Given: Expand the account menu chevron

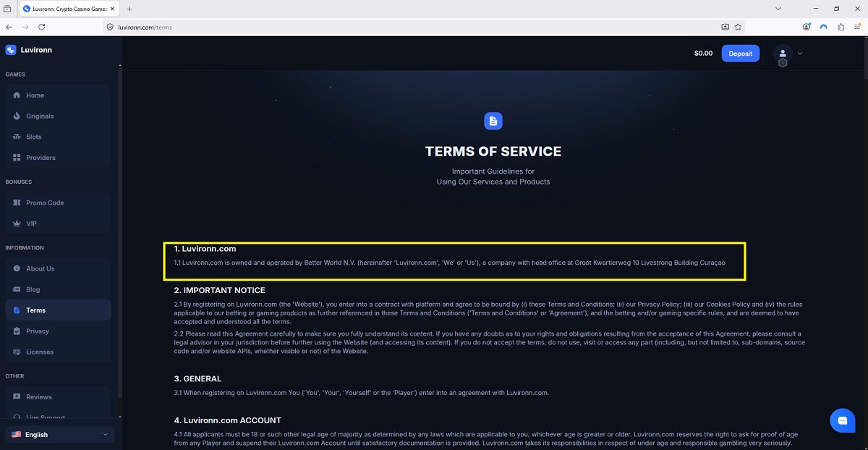Looking at the screenshot, I should click(x=800, y=54).
